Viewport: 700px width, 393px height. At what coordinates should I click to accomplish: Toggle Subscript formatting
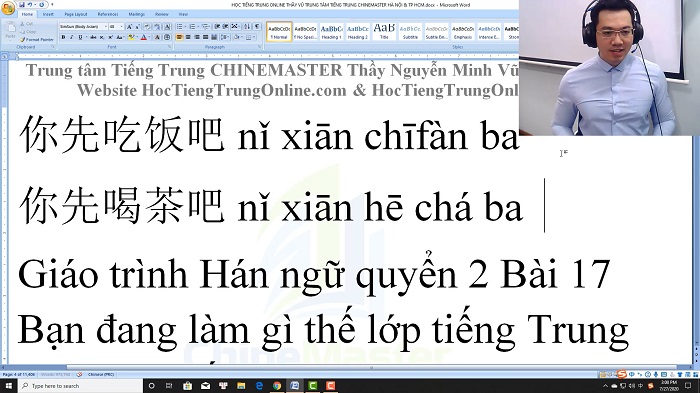coord(102,37)
